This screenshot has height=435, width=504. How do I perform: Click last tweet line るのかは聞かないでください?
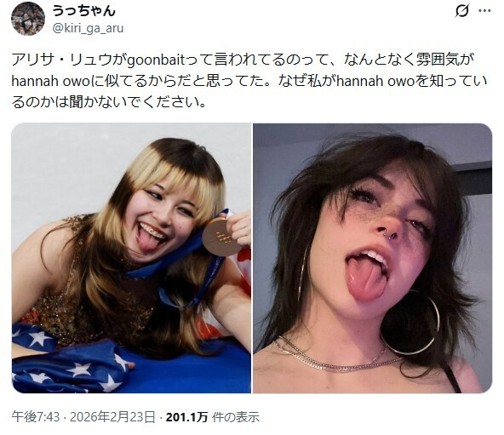coord(109,102)
